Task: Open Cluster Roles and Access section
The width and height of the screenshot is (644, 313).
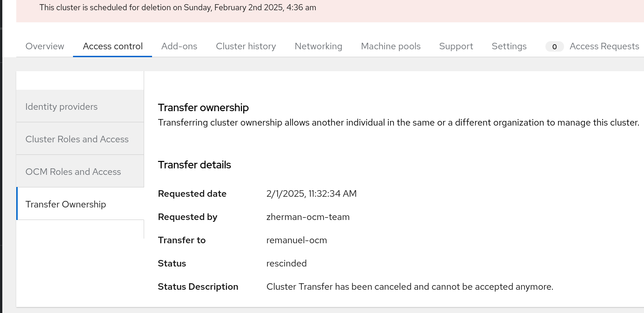Action: [77, 140]
